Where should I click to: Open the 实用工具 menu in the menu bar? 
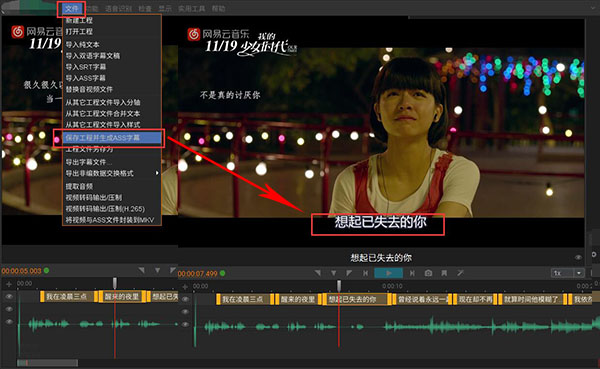pyautogui.click(x=191, y=8)
